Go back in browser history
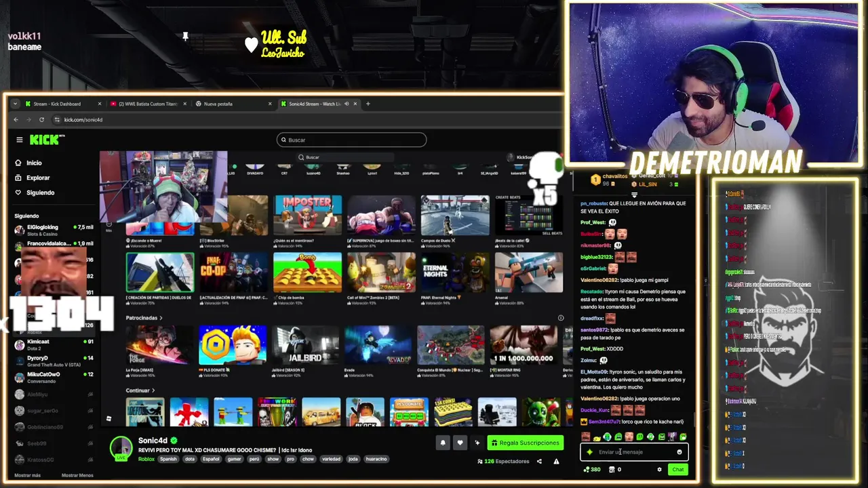The image size is (868, 488). [16, 120]
